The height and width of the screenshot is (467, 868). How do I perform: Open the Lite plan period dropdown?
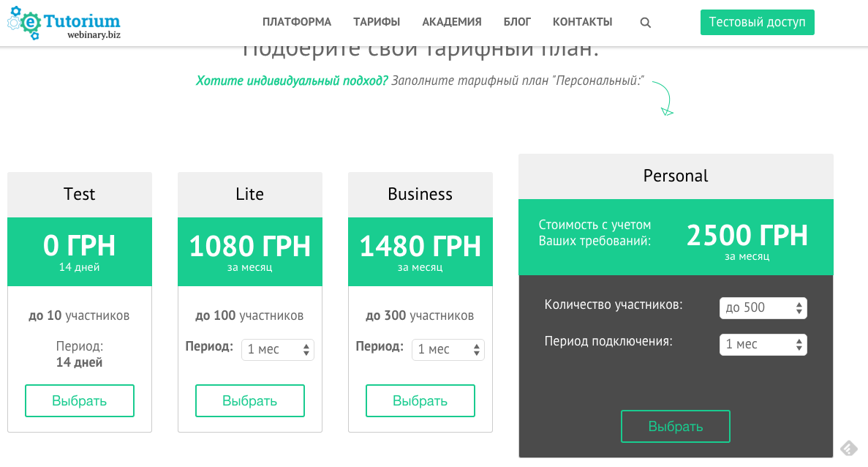(277, 349)
